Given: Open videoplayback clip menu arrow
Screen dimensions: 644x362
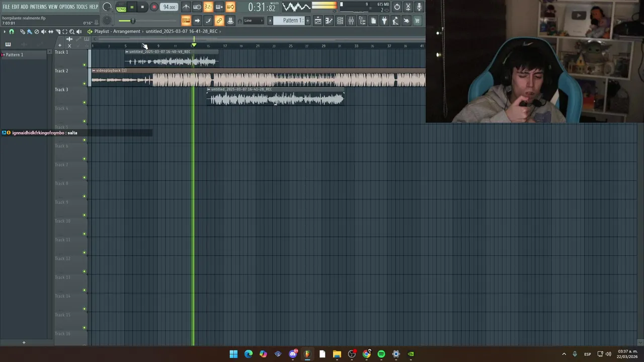Looking at the screenshot, I should (94, 70).
